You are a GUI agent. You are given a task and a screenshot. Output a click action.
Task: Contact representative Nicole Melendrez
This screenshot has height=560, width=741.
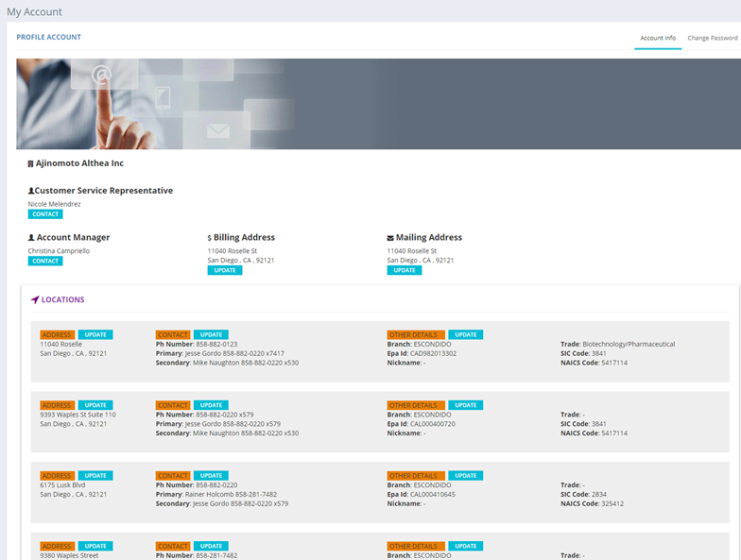pyautogui.click(x=45, y=214)
